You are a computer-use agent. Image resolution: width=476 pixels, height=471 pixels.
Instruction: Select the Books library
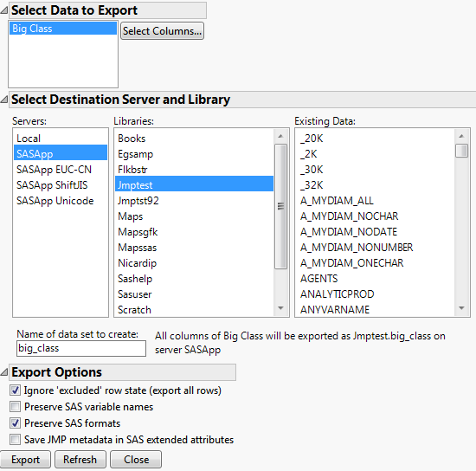(194, 139)
